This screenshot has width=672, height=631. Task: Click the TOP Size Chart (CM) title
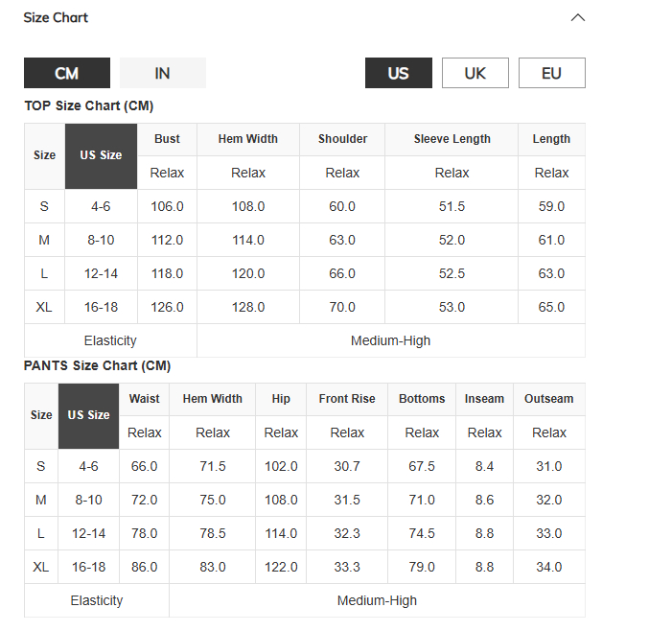click(x=88, y=105)
